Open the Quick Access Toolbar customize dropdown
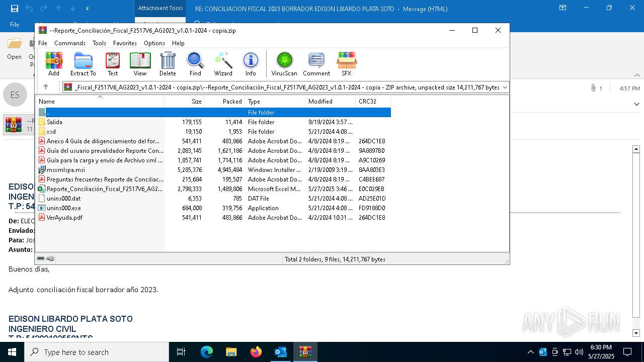The height and width of the screenshot is (362, 644). pyautogui.click(x=88, y=9)
